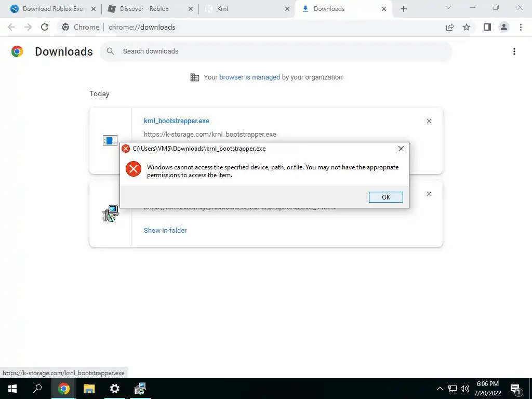This screenshot has height=399, width=532.
Task: Open Windows taskbar search
Action: tap(37, 389)
